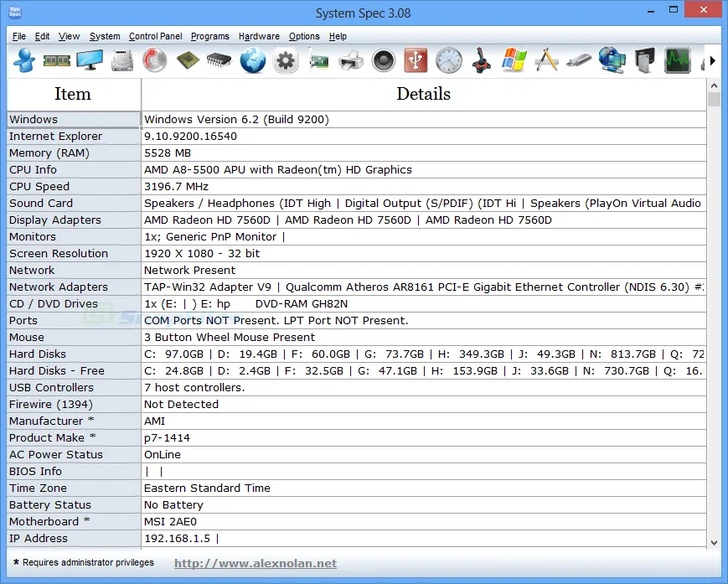Select '1x; Generic PnP Monitor' details cell
Image resolution: width=728 pixels, height=584 pixels.
pyautogui.click(x=424, y=237)
